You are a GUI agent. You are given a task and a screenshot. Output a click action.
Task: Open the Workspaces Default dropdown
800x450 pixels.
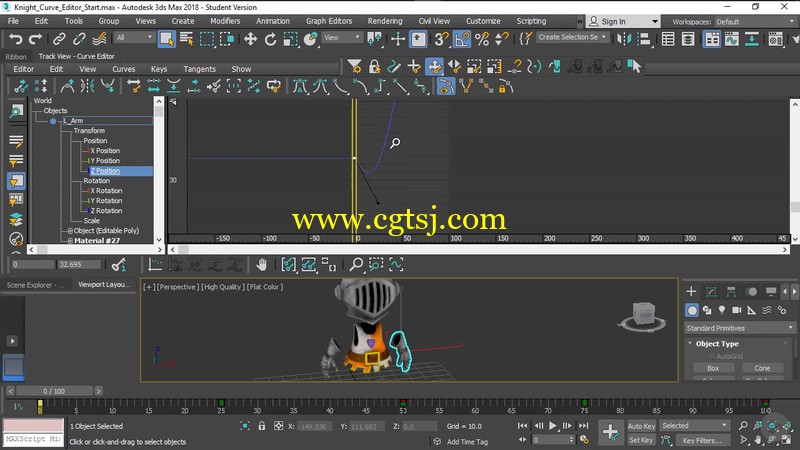[x=755, y=21]
